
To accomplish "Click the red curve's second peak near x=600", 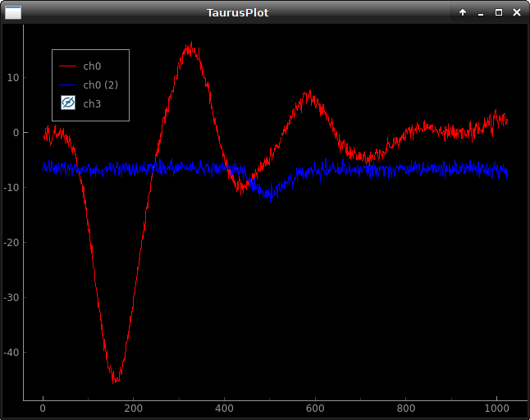I will click(x=309, y=95).
